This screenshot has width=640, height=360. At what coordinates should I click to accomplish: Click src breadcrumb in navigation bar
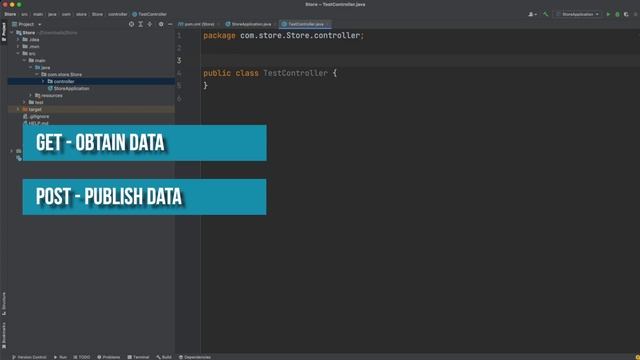tap(24, 14)
